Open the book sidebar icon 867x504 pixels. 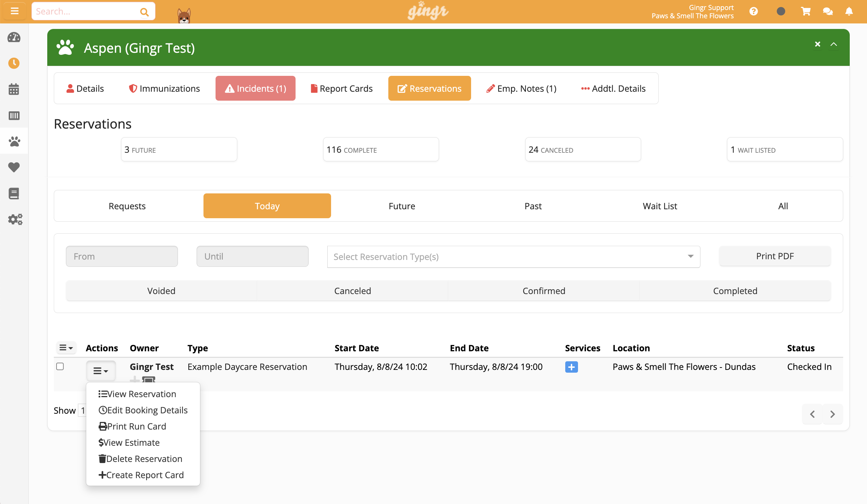[14, 193]
